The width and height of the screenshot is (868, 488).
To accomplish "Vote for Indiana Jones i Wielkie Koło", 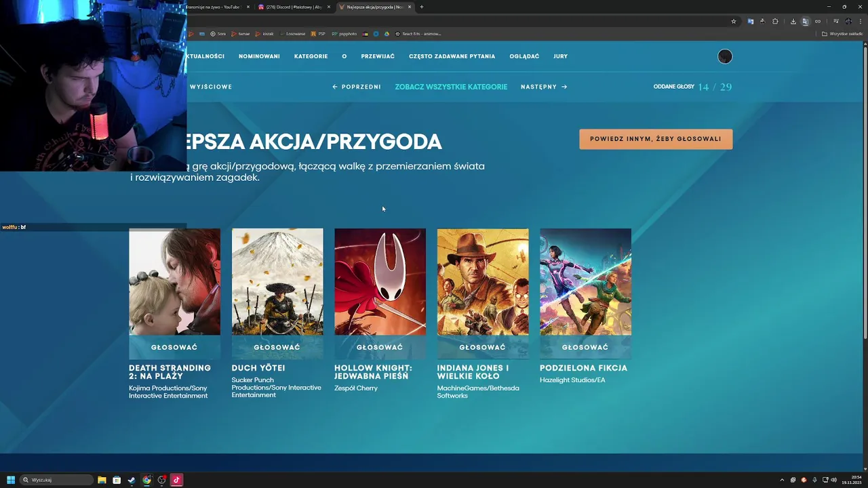I will 483,347.
